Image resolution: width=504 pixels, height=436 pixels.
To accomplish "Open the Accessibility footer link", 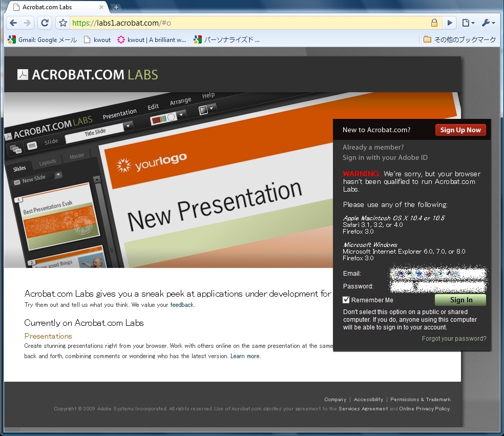I will tap(368, 399).
